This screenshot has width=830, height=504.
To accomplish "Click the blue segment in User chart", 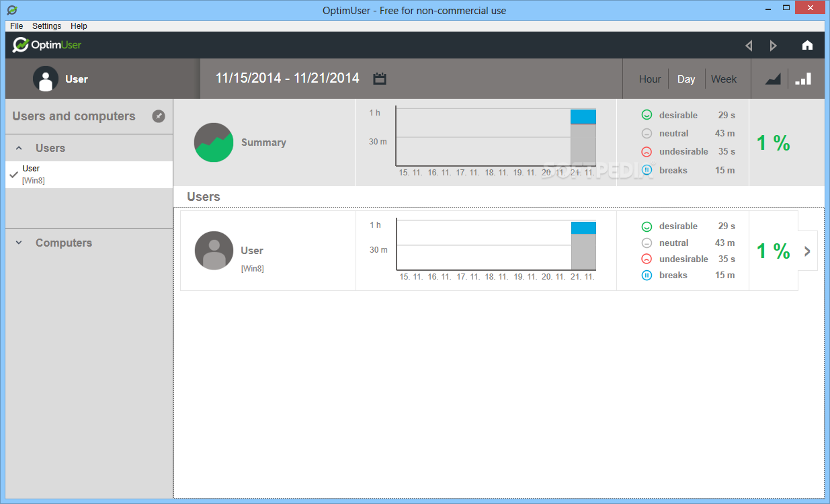I will pyautogui.click(x=583, y=228).
